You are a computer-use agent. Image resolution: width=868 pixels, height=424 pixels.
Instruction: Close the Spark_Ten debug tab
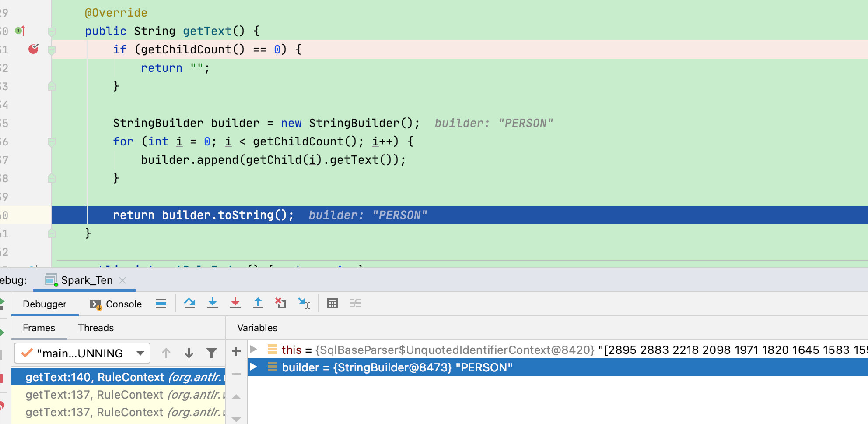pyautogui.click(x=122, y=280)
